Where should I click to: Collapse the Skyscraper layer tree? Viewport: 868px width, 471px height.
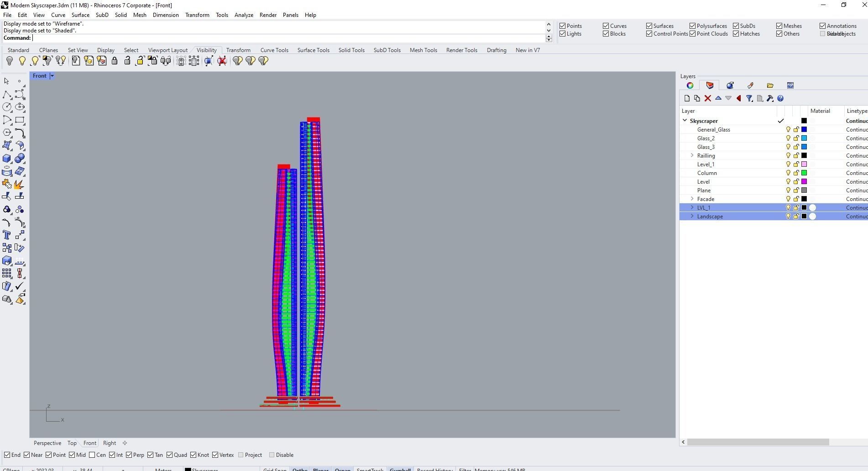point(685,121)
